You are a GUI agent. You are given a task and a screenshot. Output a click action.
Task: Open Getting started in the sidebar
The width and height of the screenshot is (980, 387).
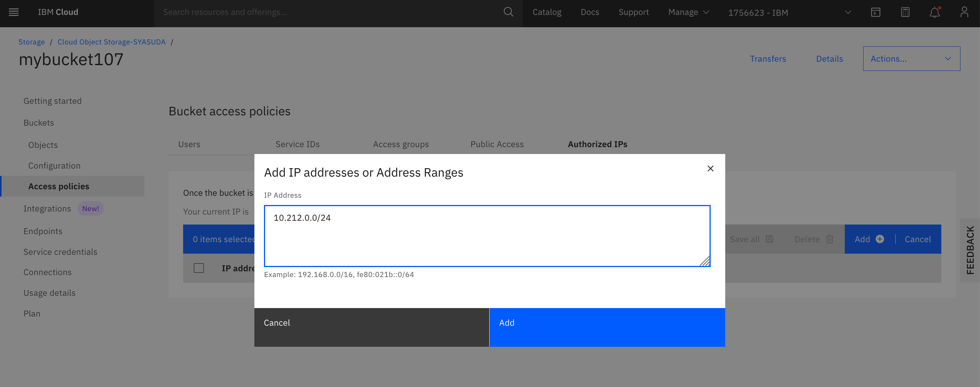(x=52, y=101)
